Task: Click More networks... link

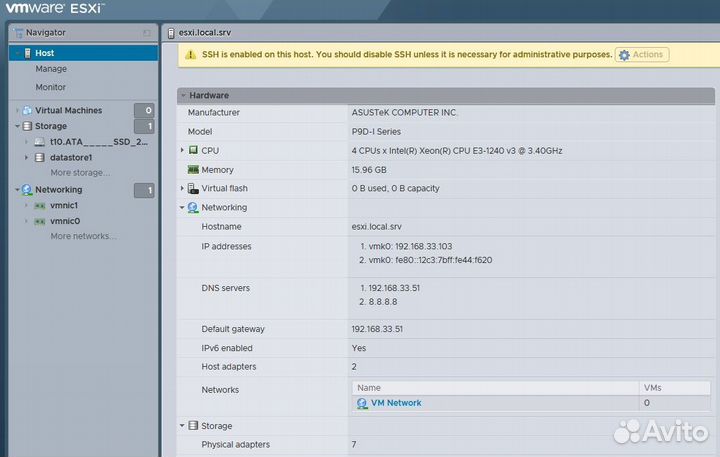Action: point(83,236)
